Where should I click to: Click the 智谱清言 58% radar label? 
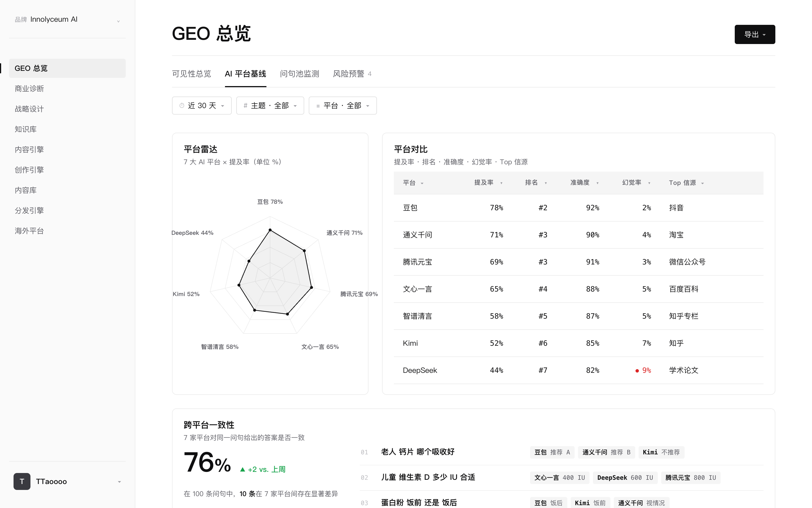click(219, 347)
